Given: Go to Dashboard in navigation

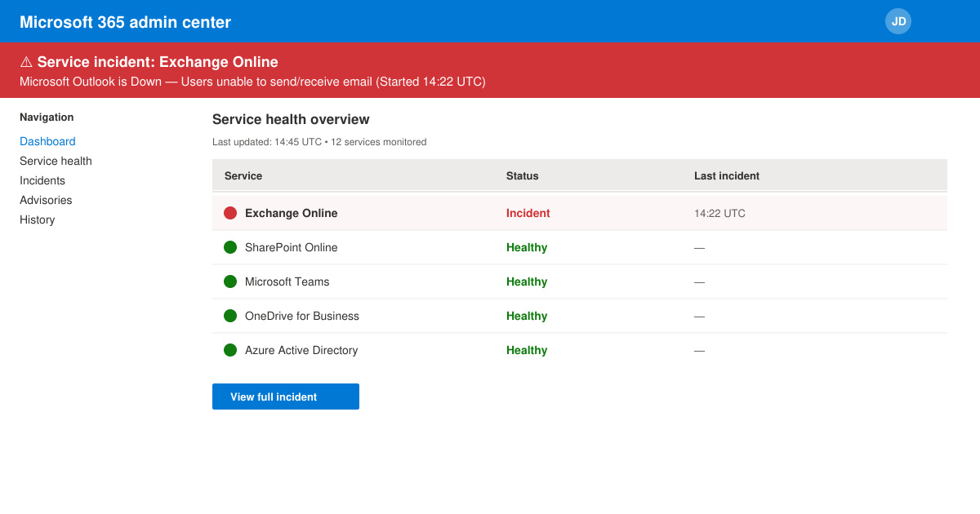Looking at the screenshot, I should [x=47, y=141].
